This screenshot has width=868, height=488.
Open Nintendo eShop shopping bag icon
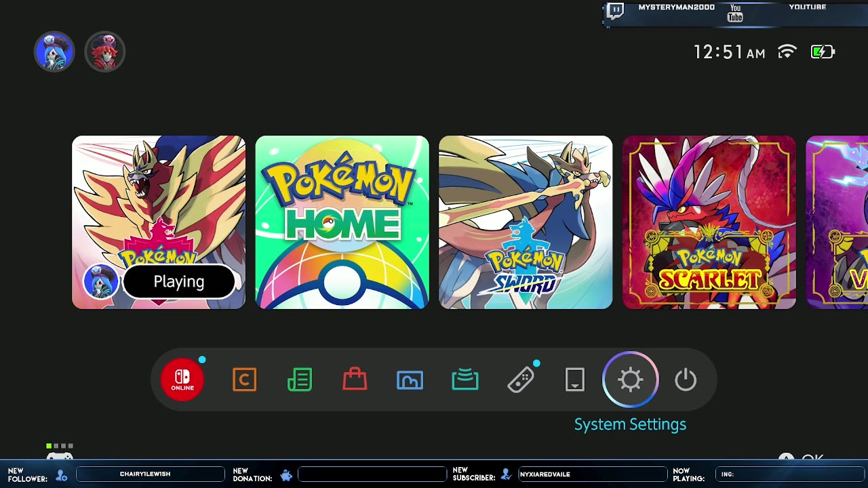355,380
